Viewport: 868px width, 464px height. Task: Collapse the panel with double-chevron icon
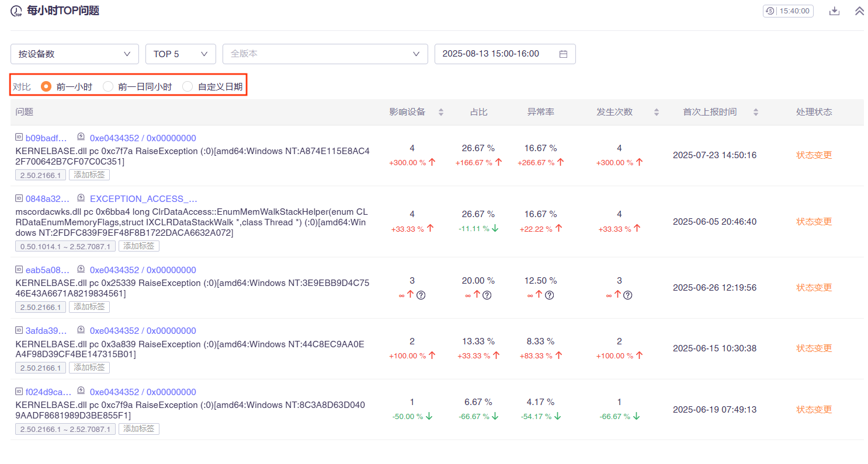pyautogui.click(x=859, y=11)
